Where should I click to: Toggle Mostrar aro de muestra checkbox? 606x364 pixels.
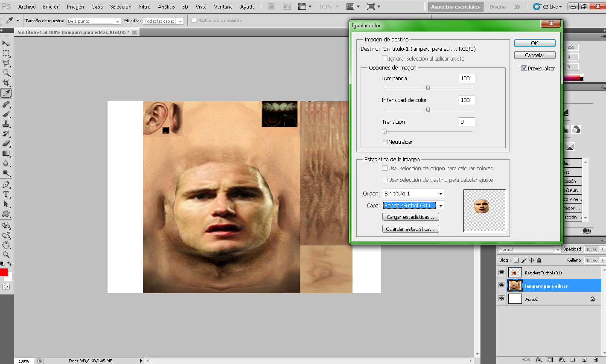click(194, 20)
